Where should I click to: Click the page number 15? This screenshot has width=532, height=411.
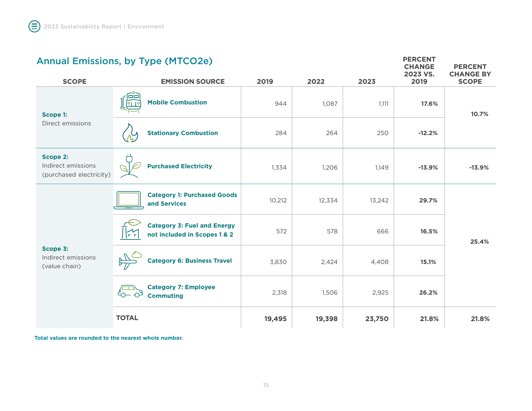click(266, 385)
